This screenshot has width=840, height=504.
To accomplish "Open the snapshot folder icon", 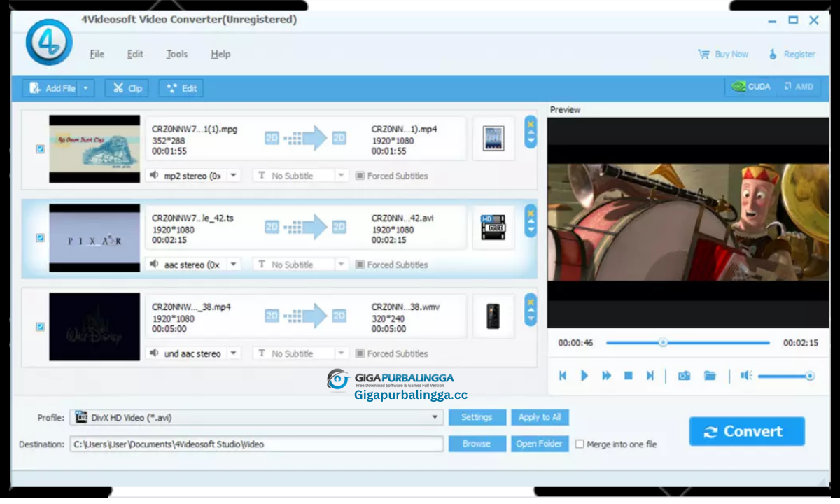I will click(x=710, y=376).
